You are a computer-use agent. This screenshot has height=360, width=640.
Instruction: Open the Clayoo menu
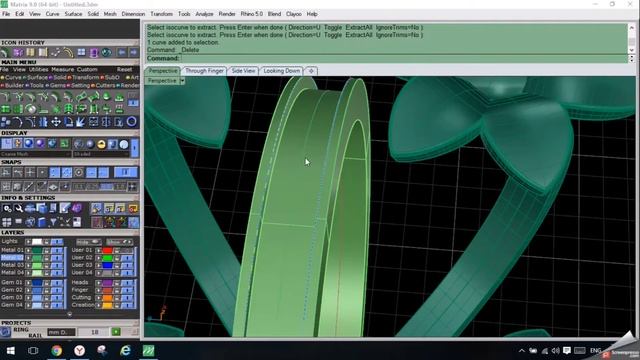(x=293, y=14)
